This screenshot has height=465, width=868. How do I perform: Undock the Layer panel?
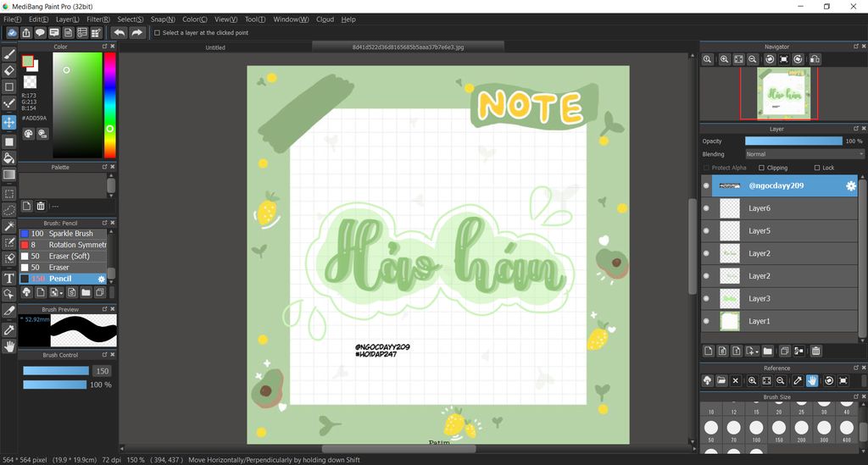click(x=856, y=129)
